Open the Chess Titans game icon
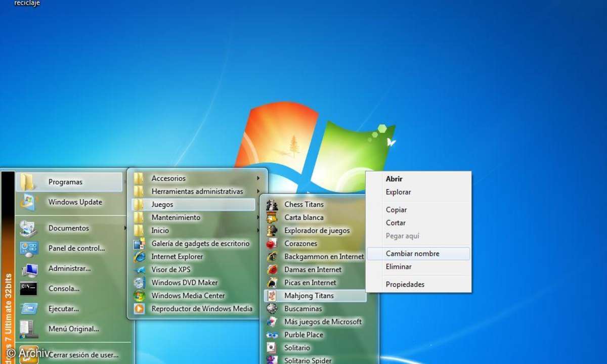This screenshot has width=607, height=364. [x=272, y=205]
